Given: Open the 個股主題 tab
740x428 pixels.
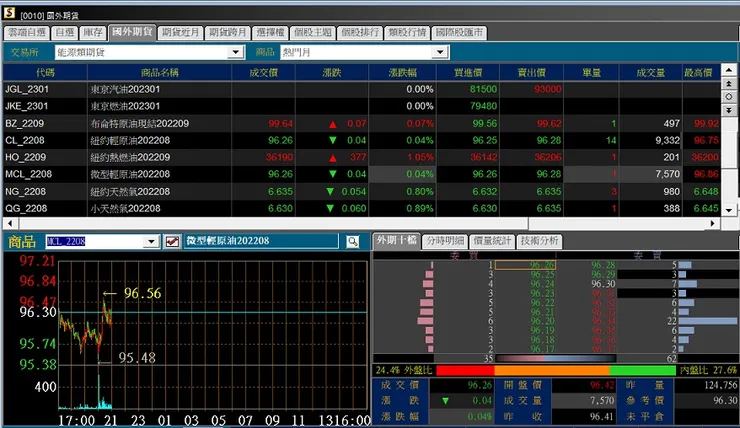Looking at the screenshot, I should click(313, 33).
